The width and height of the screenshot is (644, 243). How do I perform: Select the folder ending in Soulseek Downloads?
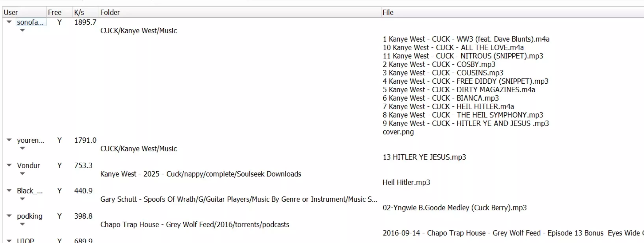tap(201, 174)
